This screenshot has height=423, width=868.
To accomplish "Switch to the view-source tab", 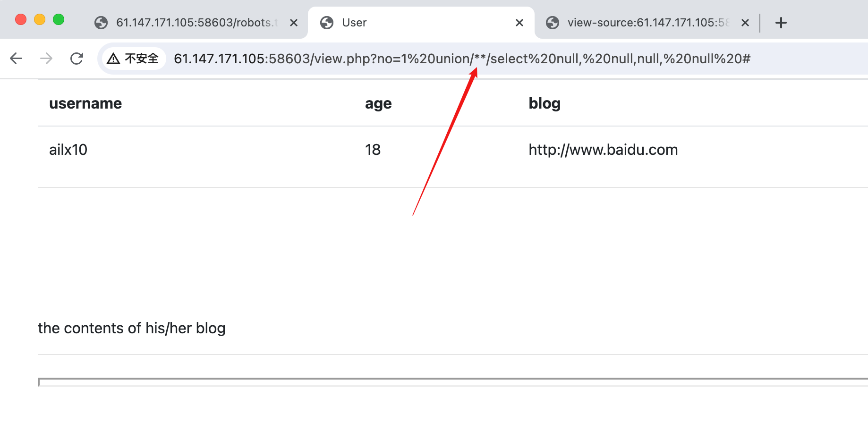I will pyautogui.click(x=647, y=23).
